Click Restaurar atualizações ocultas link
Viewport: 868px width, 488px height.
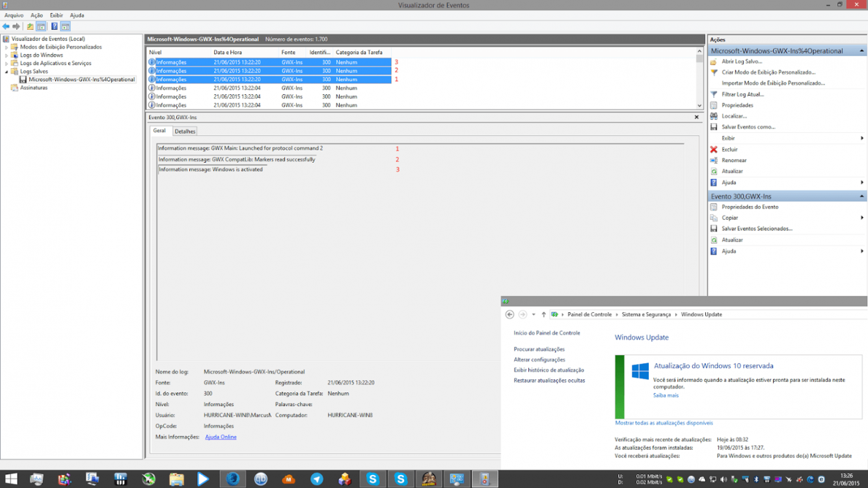549,381
